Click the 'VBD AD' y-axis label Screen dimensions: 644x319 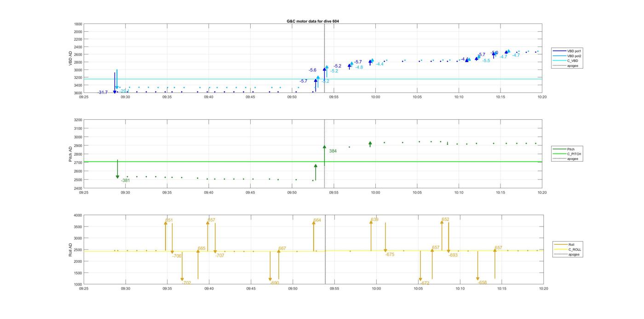[x=70, y=58]
